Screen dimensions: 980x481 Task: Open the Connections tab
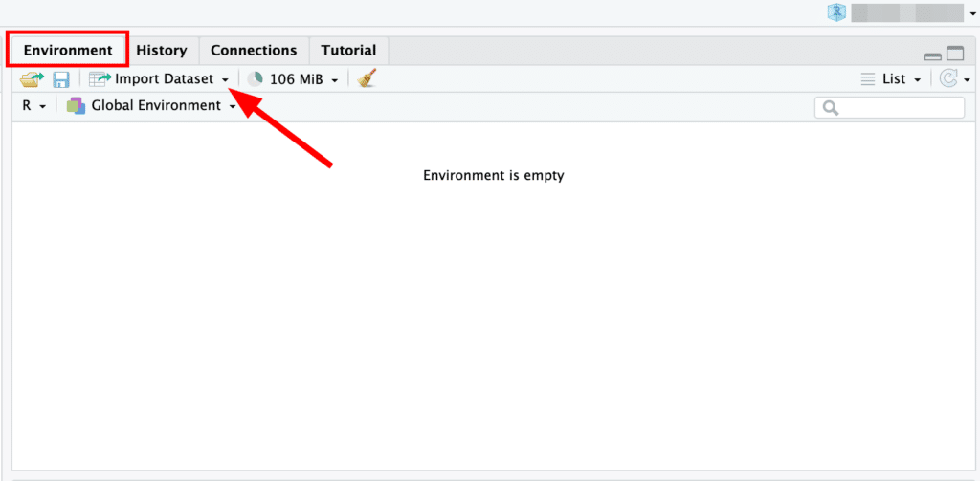click(x=254, y=50)
